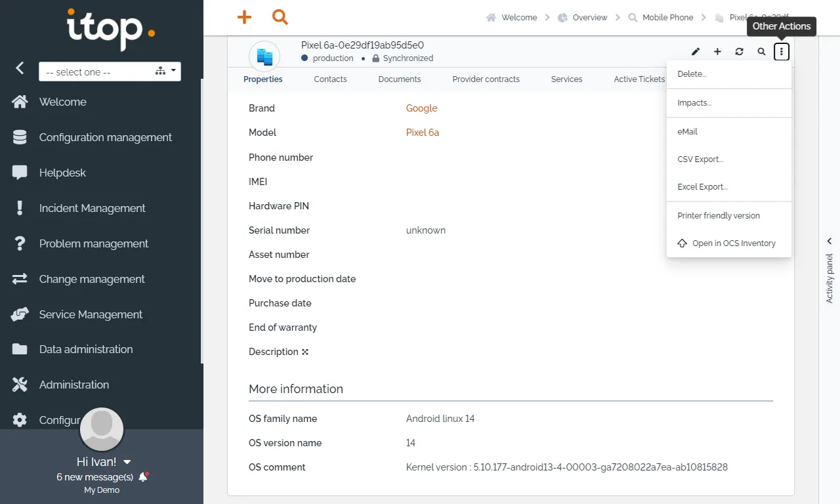Open the global search magnifier icon

point(280,17)
